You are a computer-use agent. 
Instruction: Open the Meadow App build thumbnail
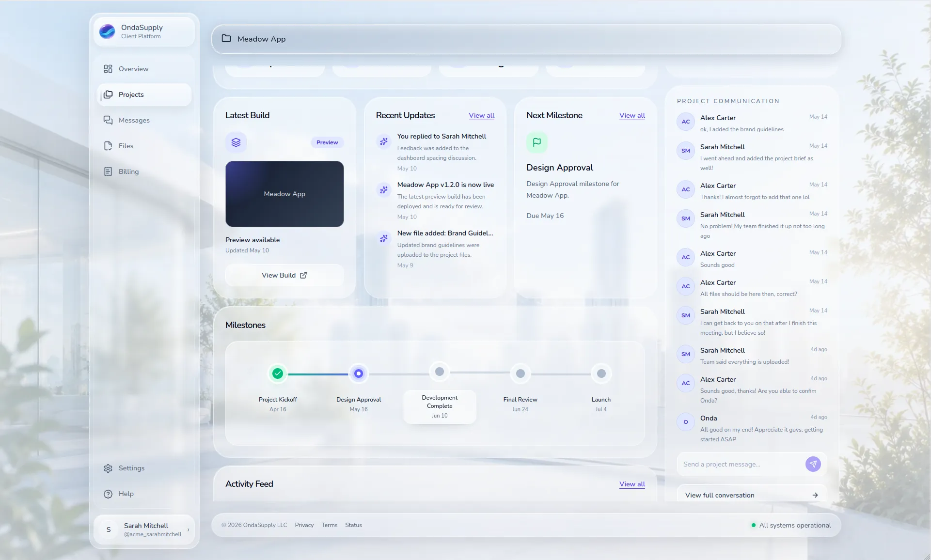coord(284,194)
